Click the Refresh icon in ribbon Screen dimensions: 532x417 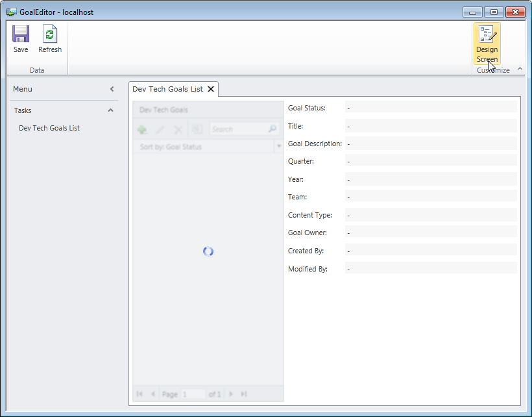point(50,35)
